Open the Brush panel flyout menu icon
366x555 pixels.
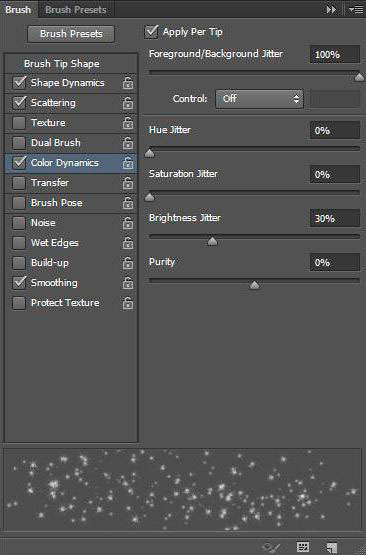coord(356,10)
